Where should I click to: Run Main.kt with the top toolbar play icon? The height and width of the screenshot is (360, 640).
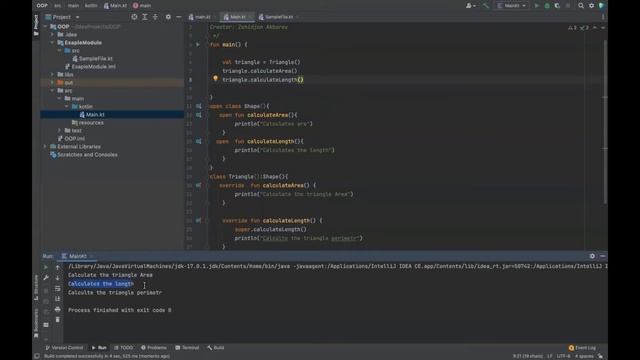click(x=537, y=6)
